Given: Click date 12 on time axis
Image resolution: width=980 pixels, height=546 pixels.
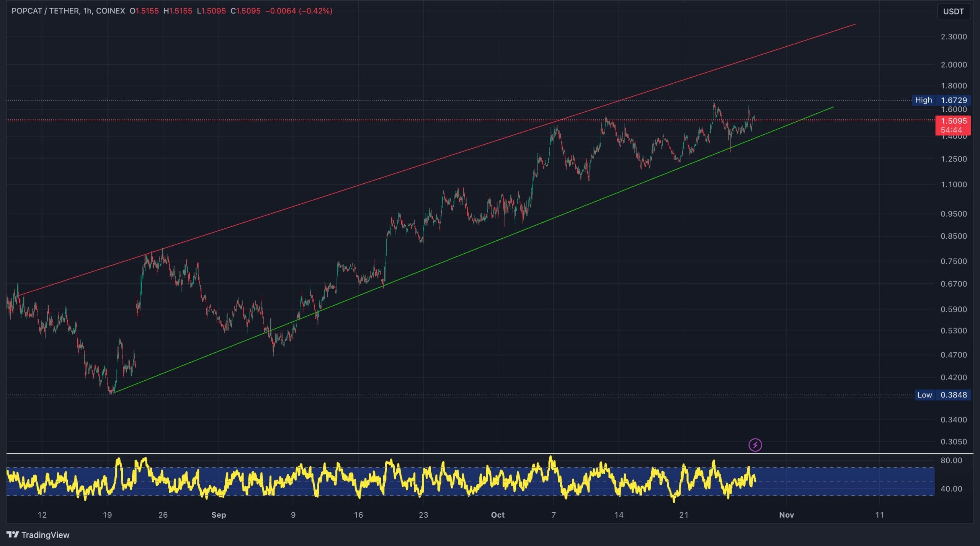Looking at the screenshot, I should click(x=42, y=515).
